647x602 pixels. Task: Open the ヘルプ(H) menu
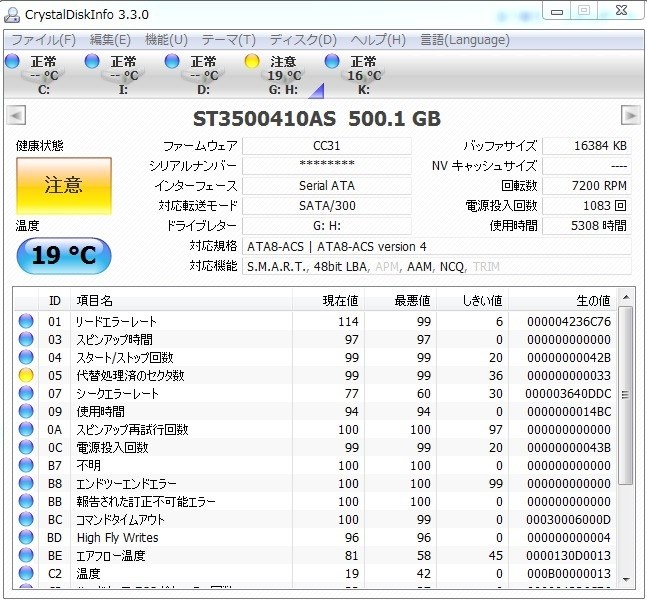[x=378, y=40]
